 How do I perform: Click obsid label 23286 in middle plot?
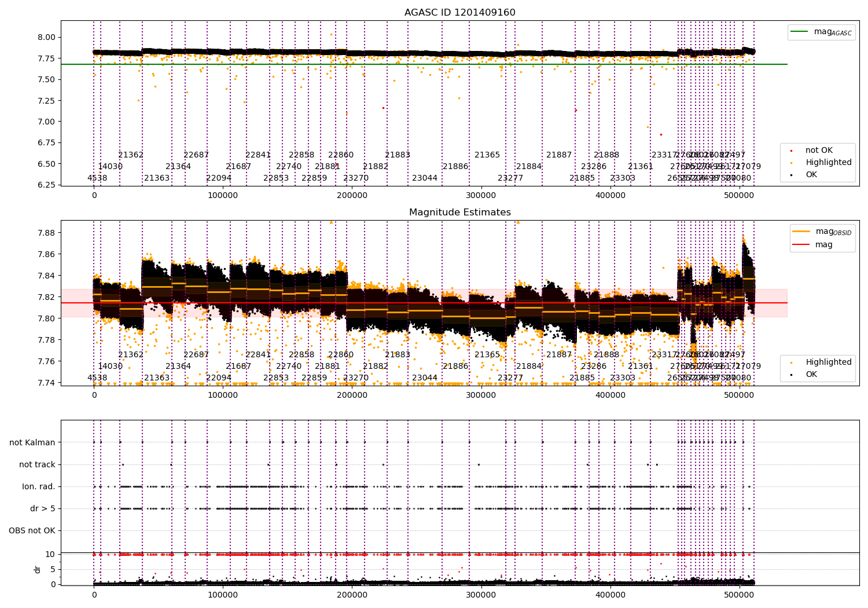(x=594, y=367)
